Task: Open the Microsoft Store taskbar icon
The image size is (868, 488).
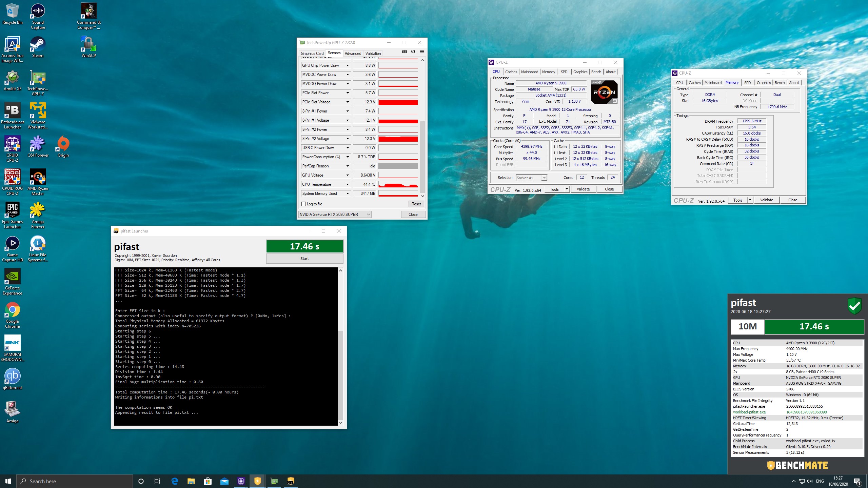Action: tap(208, 481)
